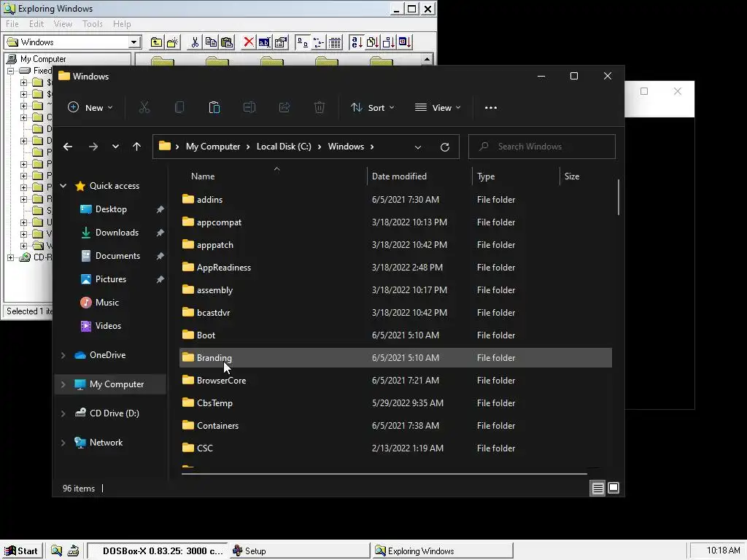Switch to large icons view in Exploring Windows
Image resolution: width=747 pixels, height=560 pixels.
click(x=302, y=42)
